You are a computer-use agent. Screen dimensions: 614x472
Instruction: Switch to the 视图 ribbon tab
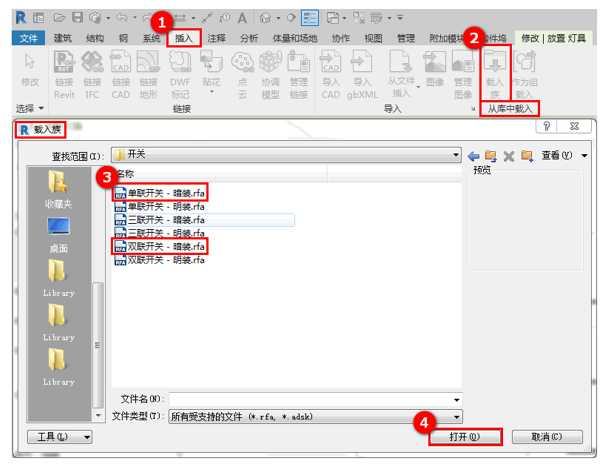(x=373, y=38)
